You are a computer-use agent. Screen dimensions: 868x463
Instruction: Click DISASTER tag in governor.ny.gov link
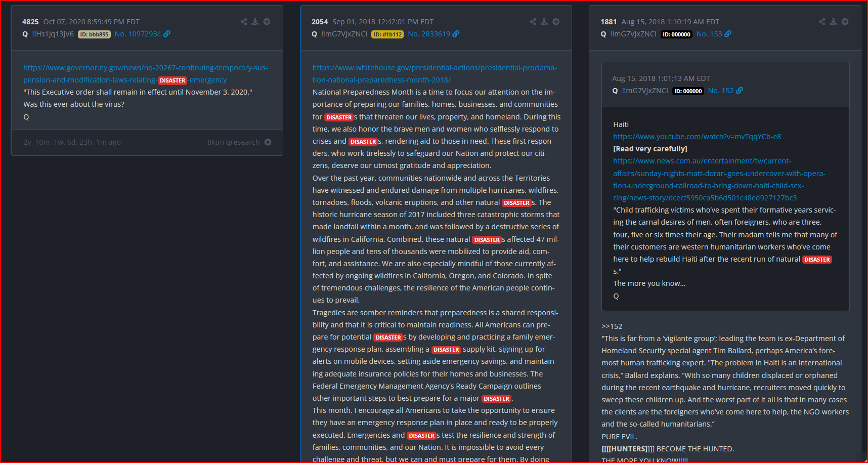point(172,80)
